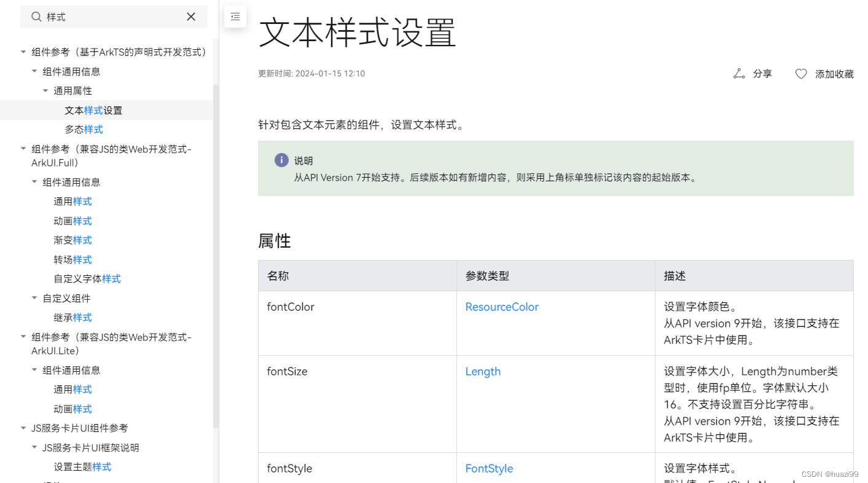Open 文本样式设置 in the sidebar
The image size is (868, 483).
coord(93,111)
